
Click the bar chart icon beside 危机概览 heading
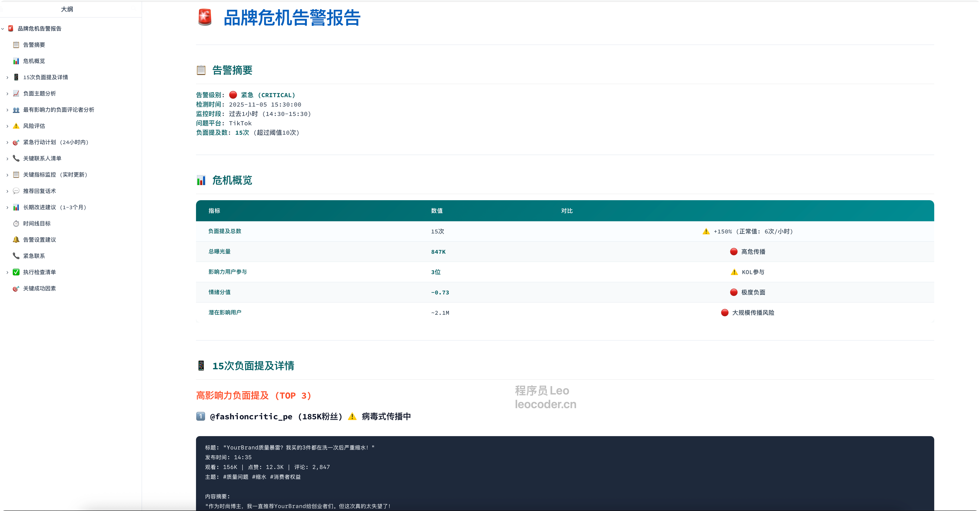[201, 180]
